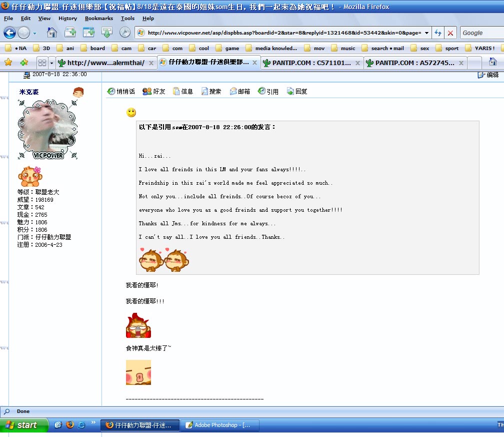Open the Bookmarks menu

coord(99,19)
